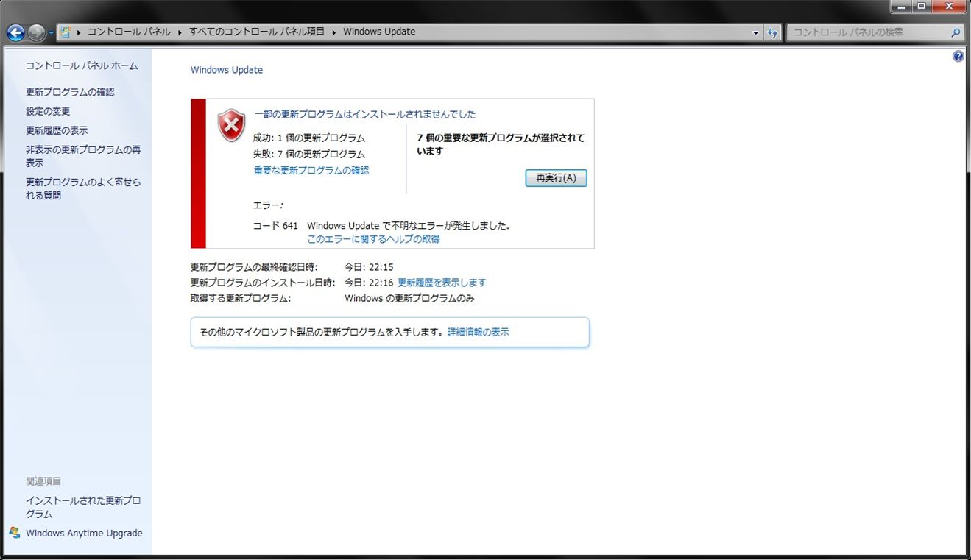
Task: Open 更新履歴の表示 in the sidebar
Action: 57,130
